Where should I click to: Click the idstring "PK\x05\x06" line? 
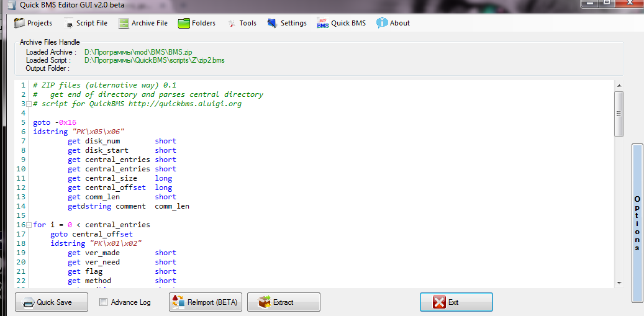click(x=79, y=132)
